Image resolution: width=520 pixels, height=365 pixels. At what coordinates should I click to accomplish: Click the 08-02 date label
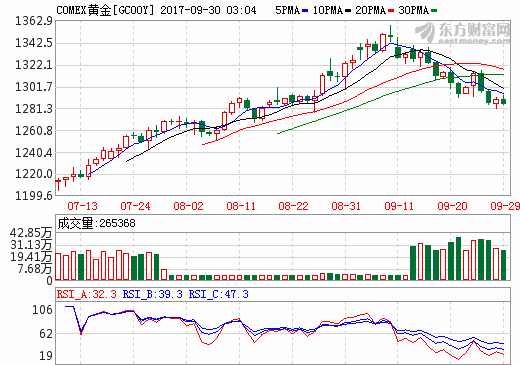188,206
